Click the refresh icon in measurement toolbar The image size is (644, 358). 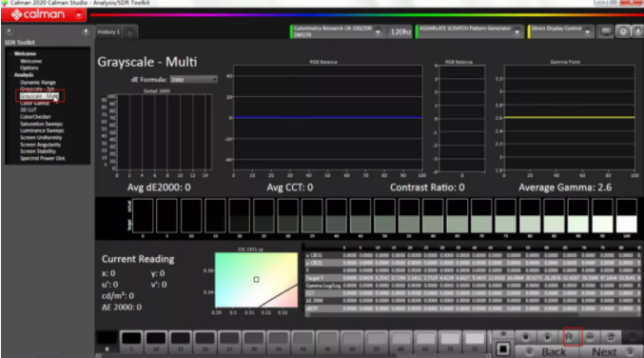[611, 337]
